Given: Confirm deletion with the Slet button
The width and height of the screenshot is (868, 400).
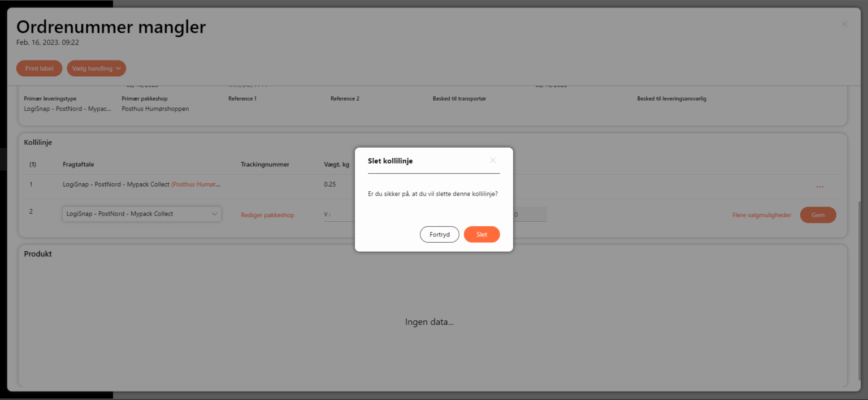Looking at the screenshot, I should pos(481,234).
